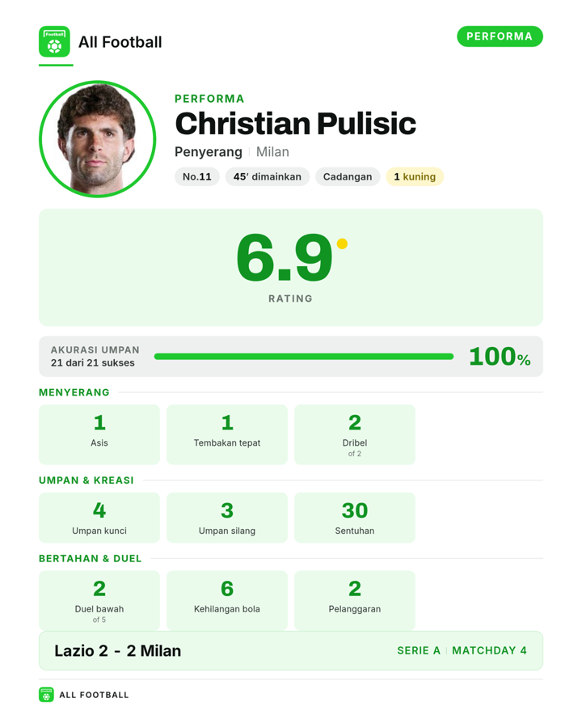The width and height of the screenshot is (582, 728).
Task: Open the Dribel stat card
Action: coord(355,434)
